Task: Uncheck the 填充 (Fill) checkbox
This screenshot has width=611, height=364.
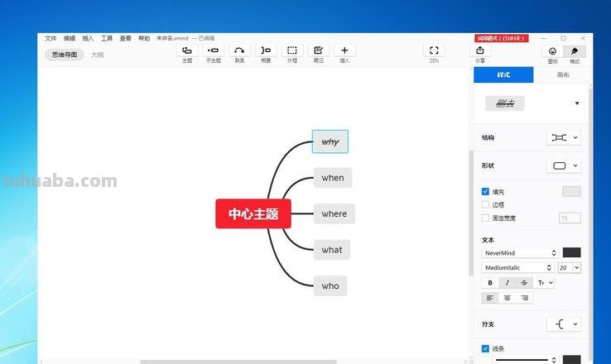Action: coord(485,192)
